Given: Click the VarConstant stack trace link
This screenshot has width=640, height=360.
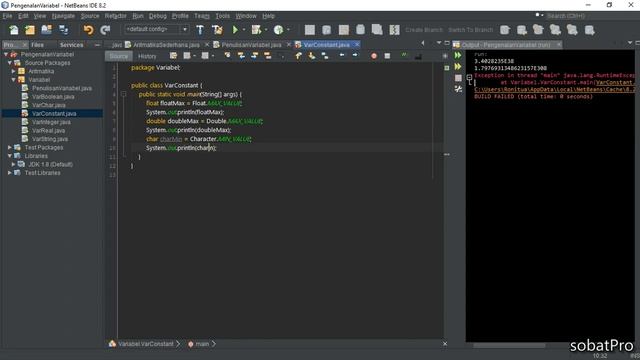Looking at the screenshot, I should (x=615, y=82).
